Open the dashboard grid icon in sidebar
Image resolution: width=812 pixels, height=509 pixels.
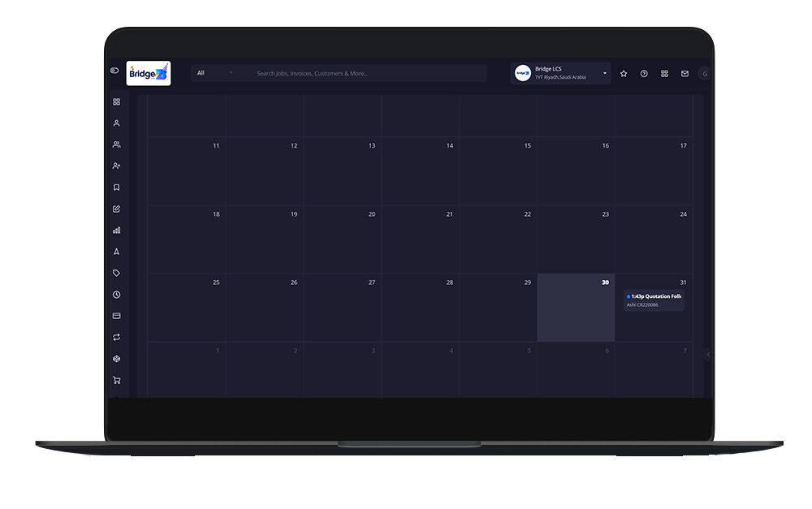[x=116, y=101]
